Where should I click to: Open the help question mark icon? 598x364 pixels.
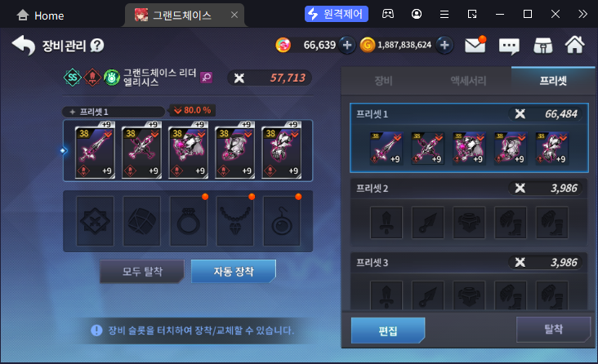coord(97,46)
